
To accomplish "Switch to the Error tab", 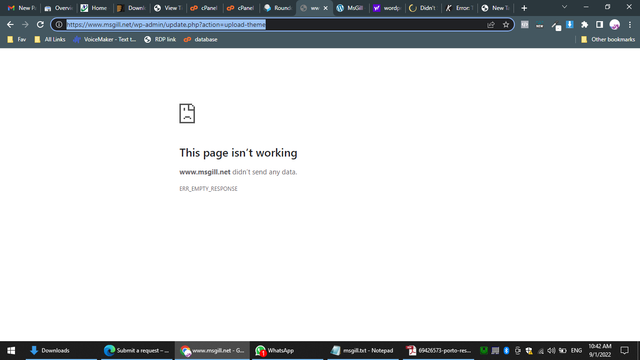I will click(x=459, y=8).
